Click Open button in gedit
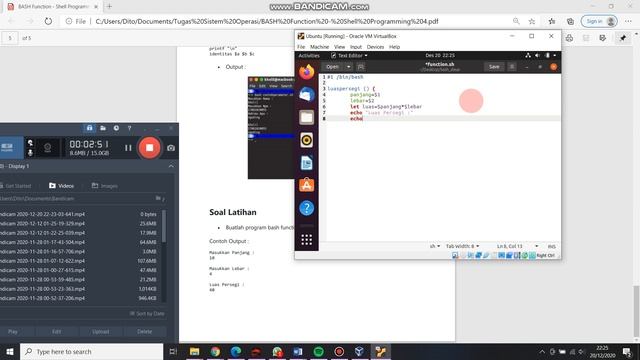640x360 pixels. (x=332, y=67)
